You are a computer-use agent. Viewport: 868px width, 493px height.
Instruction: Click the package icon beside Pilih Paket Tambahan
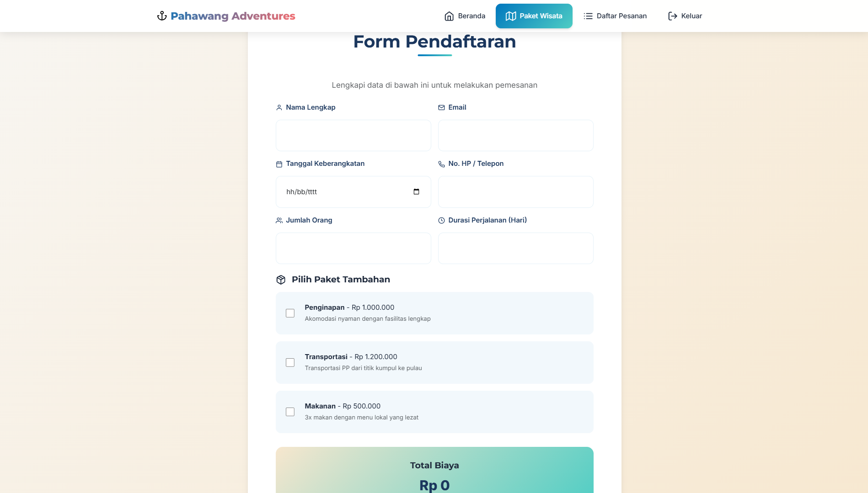[x=281, y=280]
